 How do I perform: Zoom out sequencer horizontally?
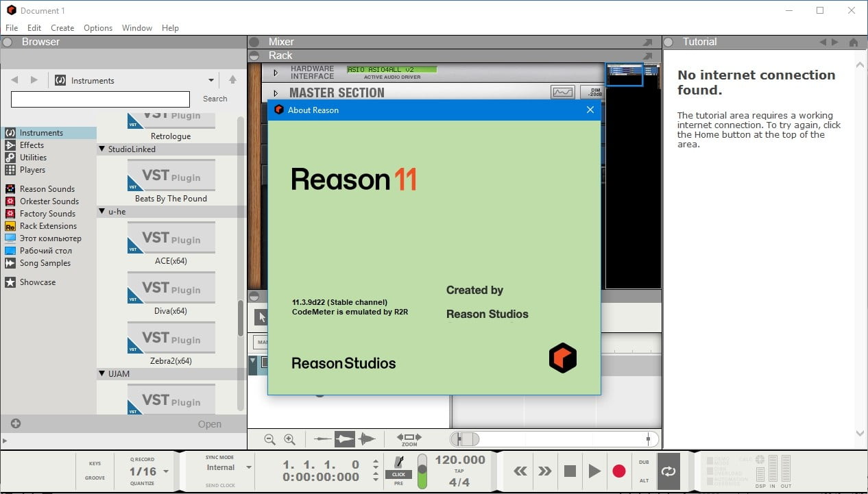[x=269, y=439]
